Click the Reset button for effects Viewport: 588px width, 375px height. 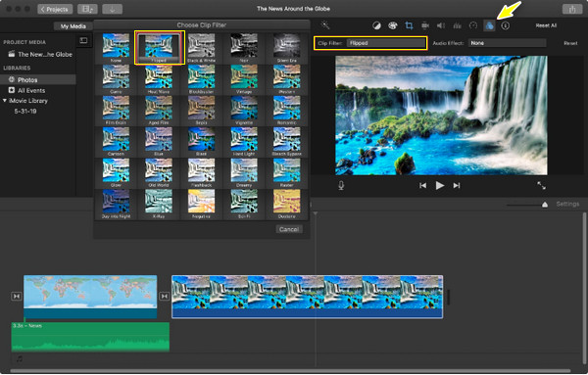tap(570, 43)
